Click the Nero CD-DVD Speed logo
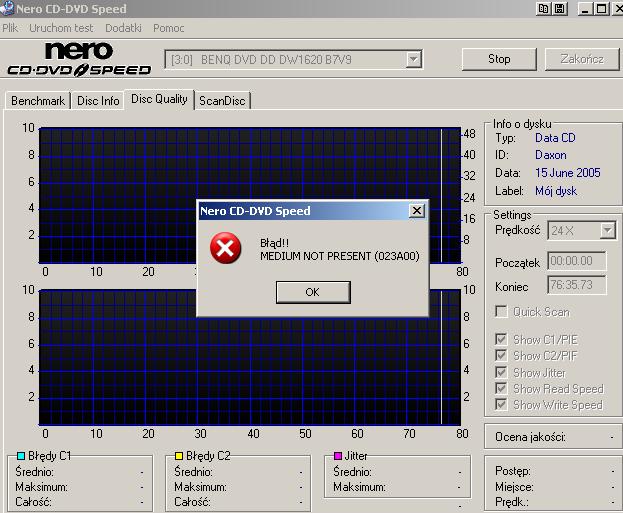The height and width of the screenshot is (513, 623). [x=79, y=59]
